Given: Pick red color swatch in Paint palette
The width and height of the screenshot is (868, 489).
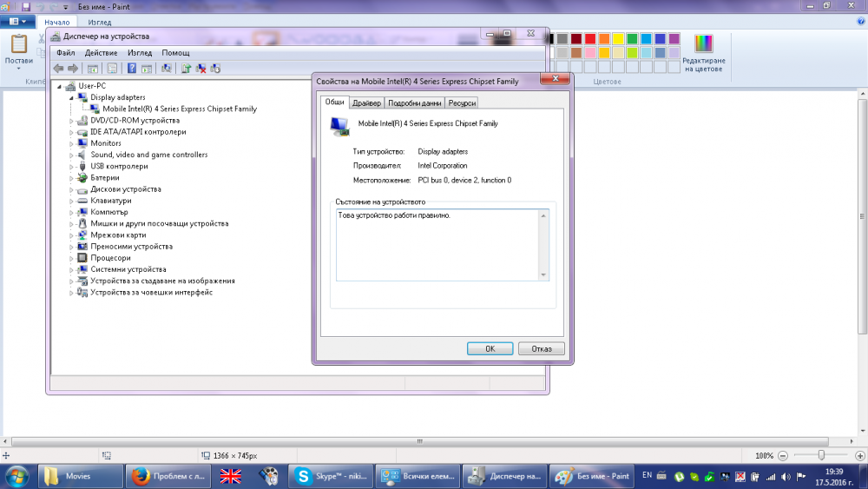Looking at the screenshot, I should [590, 39].
